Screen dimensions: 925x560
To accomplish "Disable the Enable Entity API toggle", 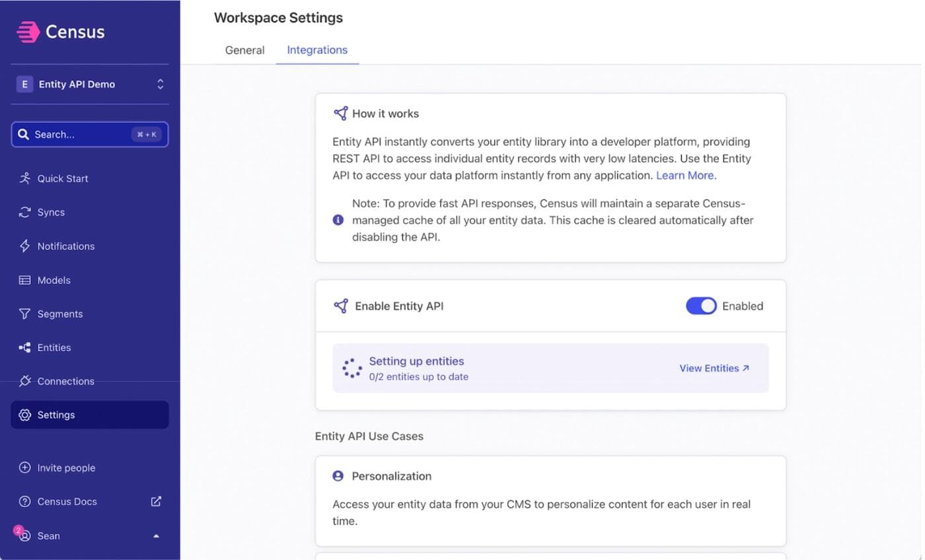I will [x=701, y=306].
